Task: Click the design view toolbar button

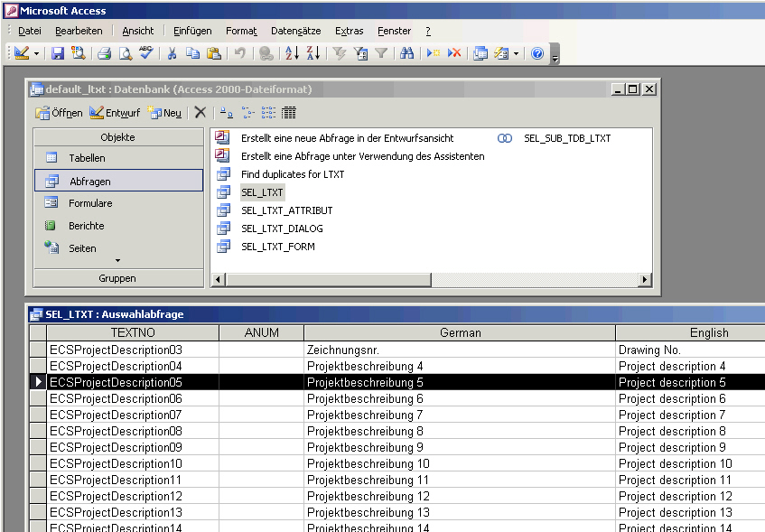Action: click(x=22, y=52)
